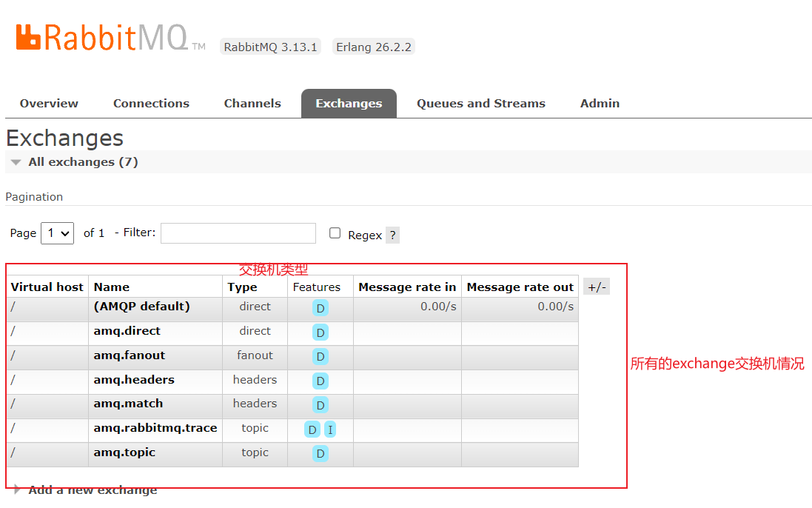
Task: Sort by the Name column header
Action: tap(111, 287)
